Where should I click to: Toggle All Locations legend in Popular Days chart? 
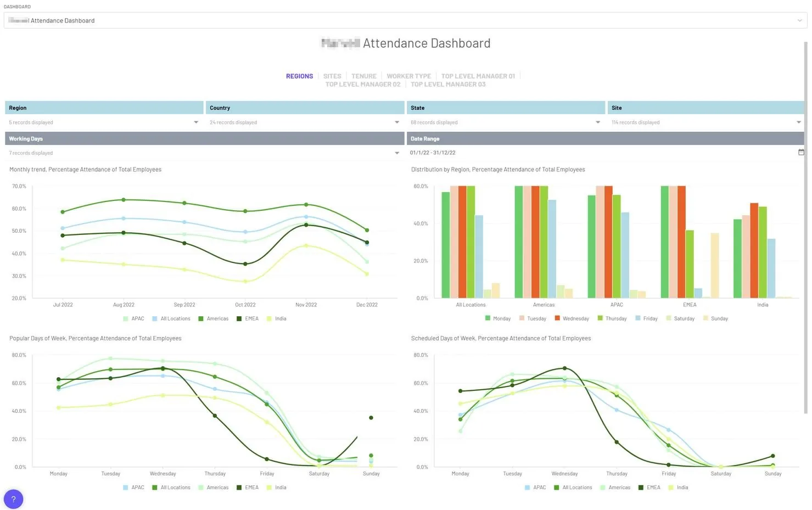[x=171, y=487]
